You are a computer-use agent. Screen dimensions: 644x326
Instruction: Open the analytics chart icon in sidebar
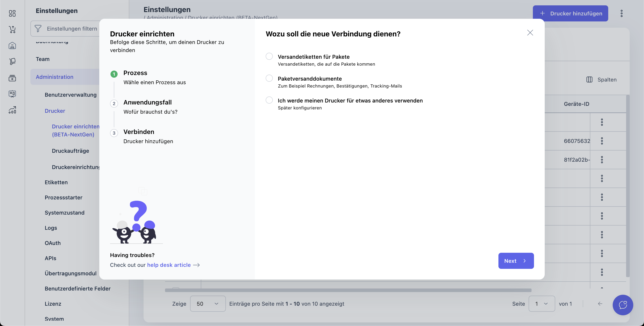tap(12, 110)
